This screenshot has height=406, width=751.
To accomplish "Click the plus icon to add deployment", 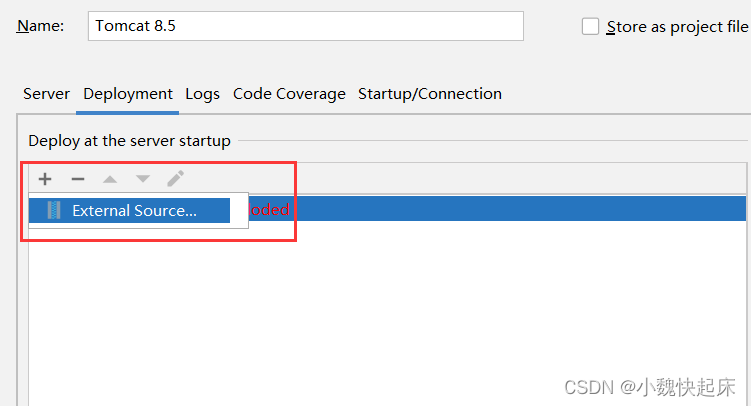I will 45,179.
